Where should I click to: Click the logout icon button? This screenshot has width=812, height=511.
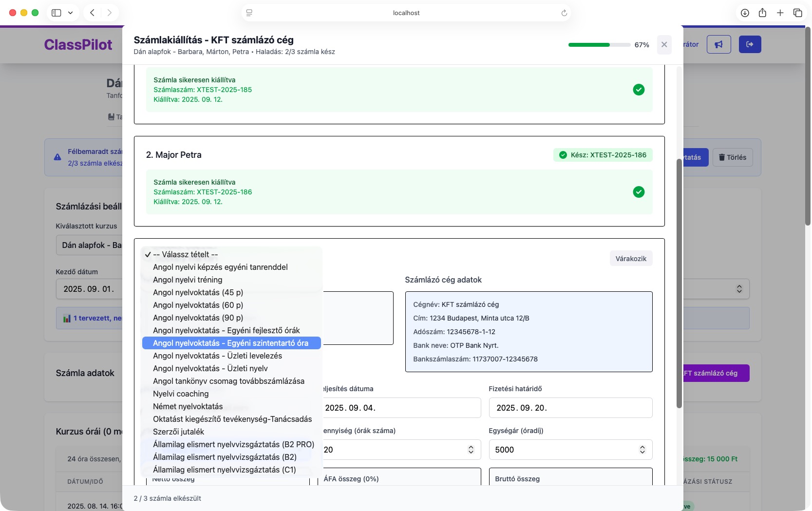click(750, 45)
